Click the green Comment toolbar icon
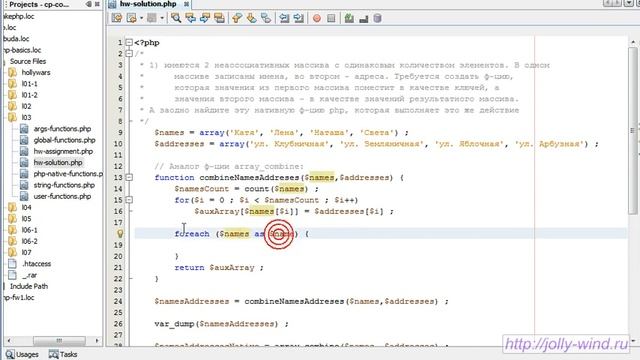This screenshot has width=640, height=360. tap(349, 18)
